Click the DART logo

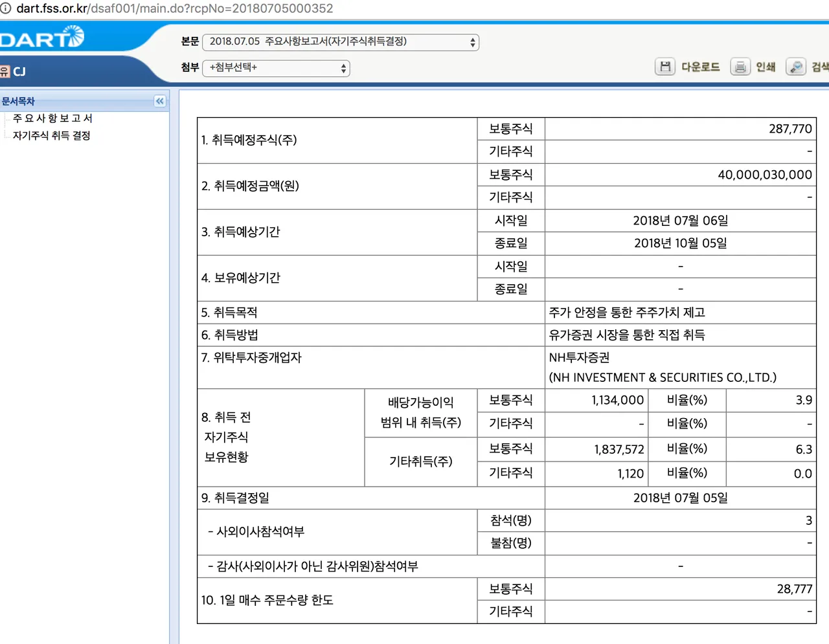coord(41,38)
